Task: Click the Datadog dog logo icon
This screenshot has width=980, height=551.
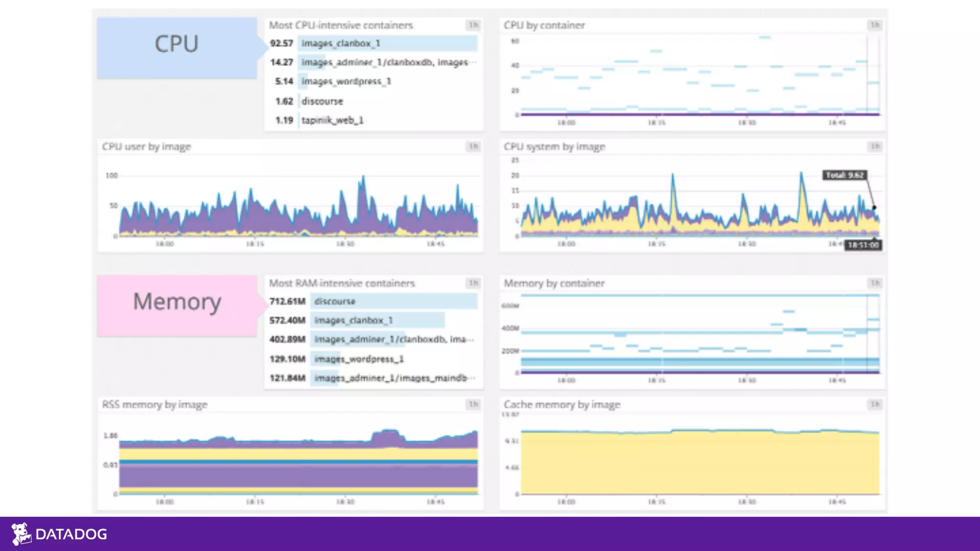Action: click(x=21, y=534)
